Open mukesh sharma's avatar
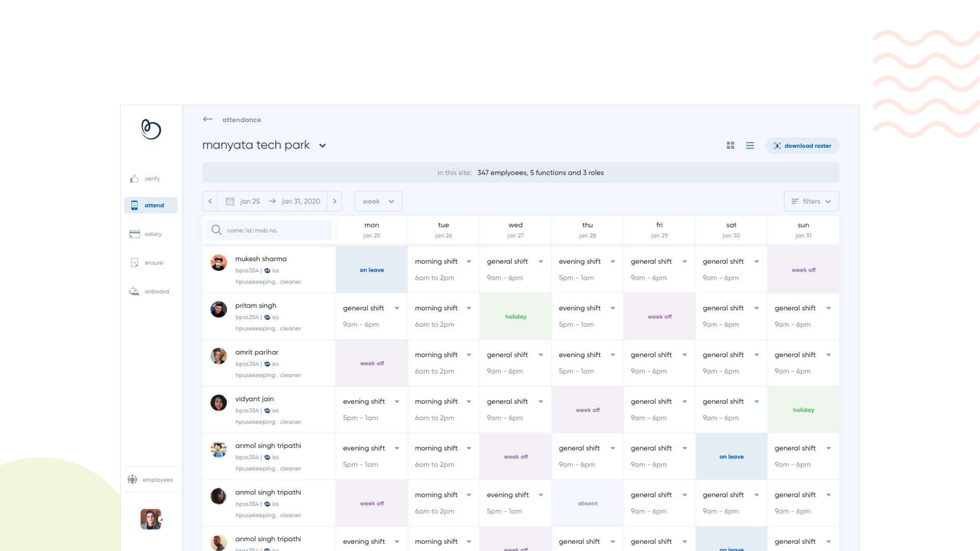The height and width of the screenshot is (551, 980). pos(219,263)
